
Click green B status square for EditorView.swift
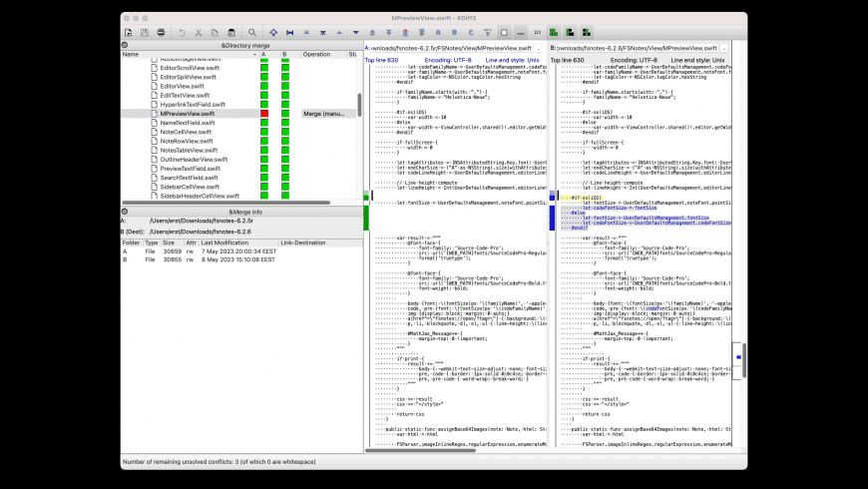(285, 86)
